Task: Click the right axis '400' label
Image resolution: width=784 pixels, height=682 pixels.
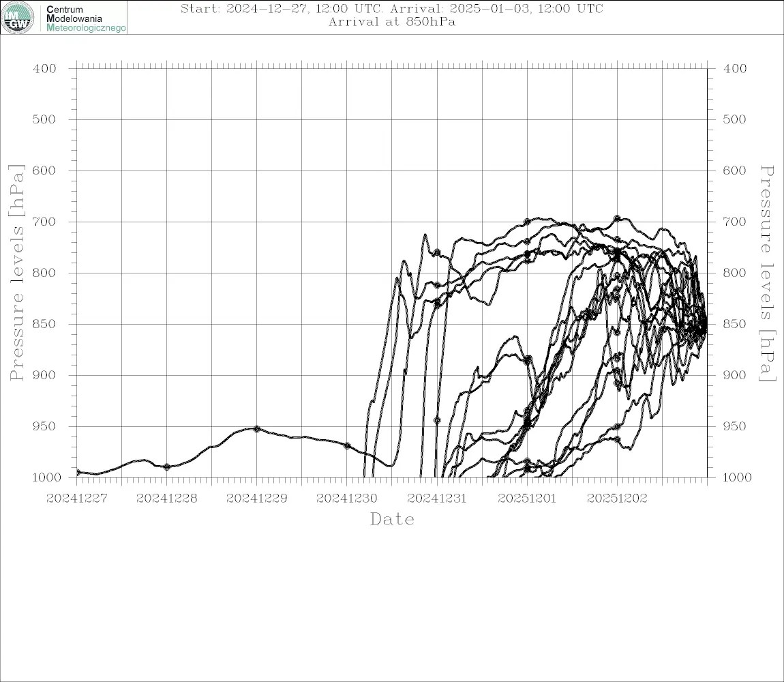Action: click(734, 69)
